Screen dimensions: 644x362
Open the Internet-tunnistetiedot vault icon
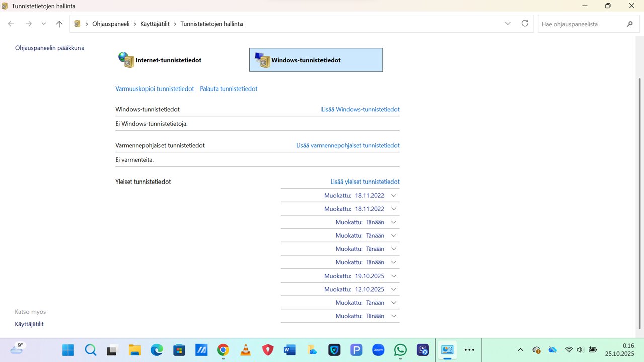(x=126, y=60)
